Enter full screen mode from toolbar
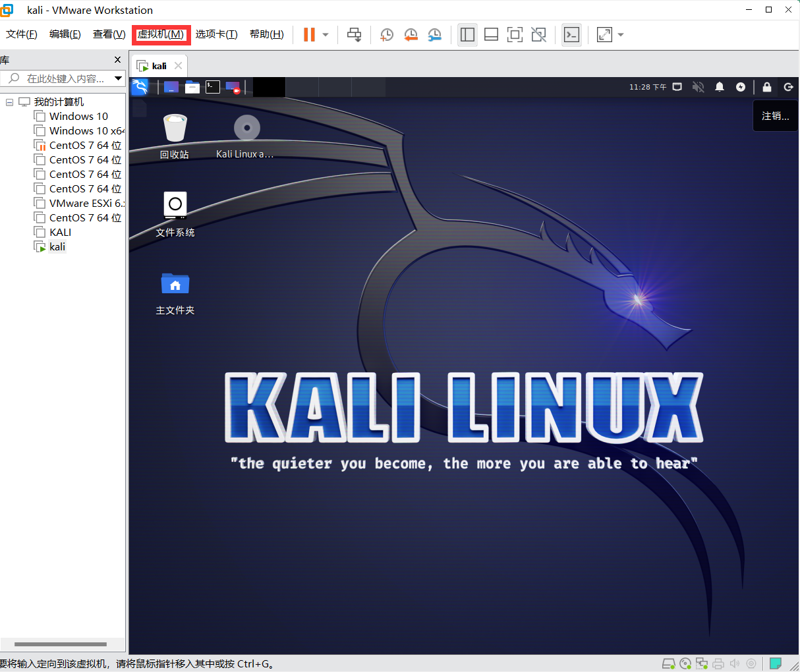The image size is (800, 672). (x=515, y=35)
